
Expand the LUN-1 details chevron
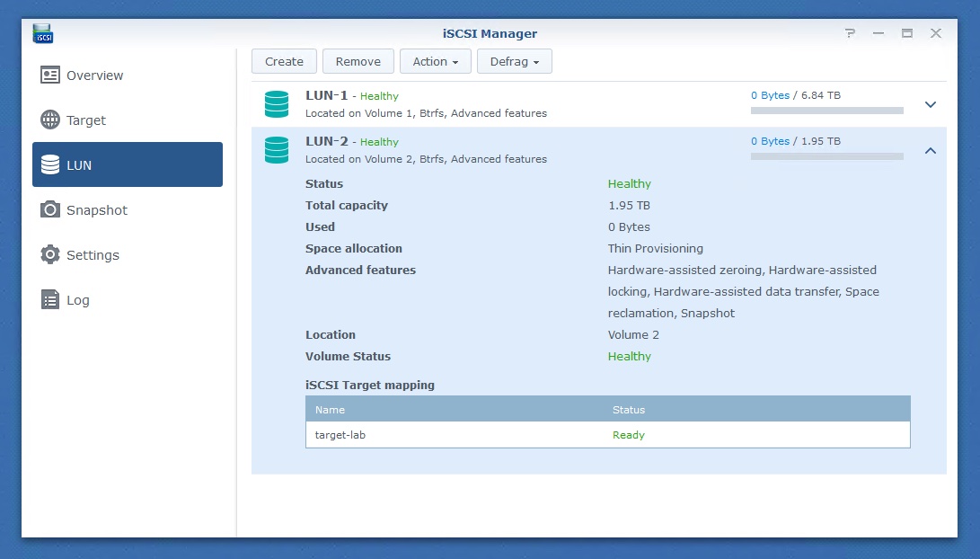coord(931,104)
